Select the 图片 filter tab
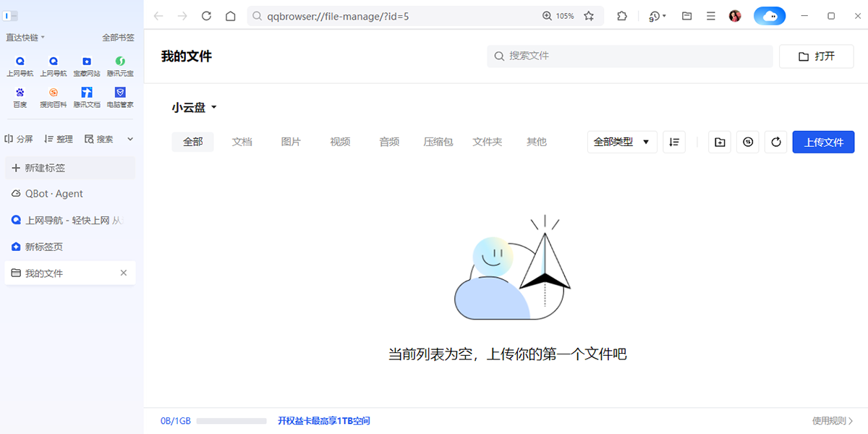The height and width of the screenshot is (434, 868). click(291, 142)
